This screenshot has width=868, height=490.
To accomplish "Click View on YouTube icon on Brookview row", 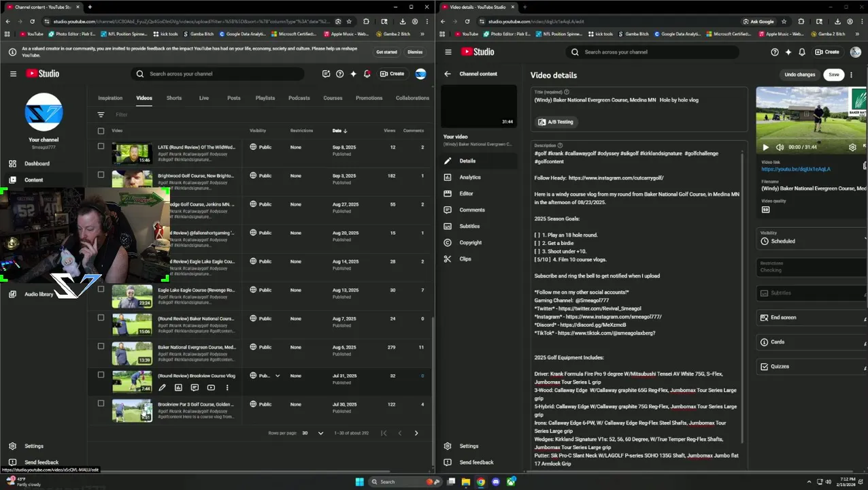I will click(211, 388).
